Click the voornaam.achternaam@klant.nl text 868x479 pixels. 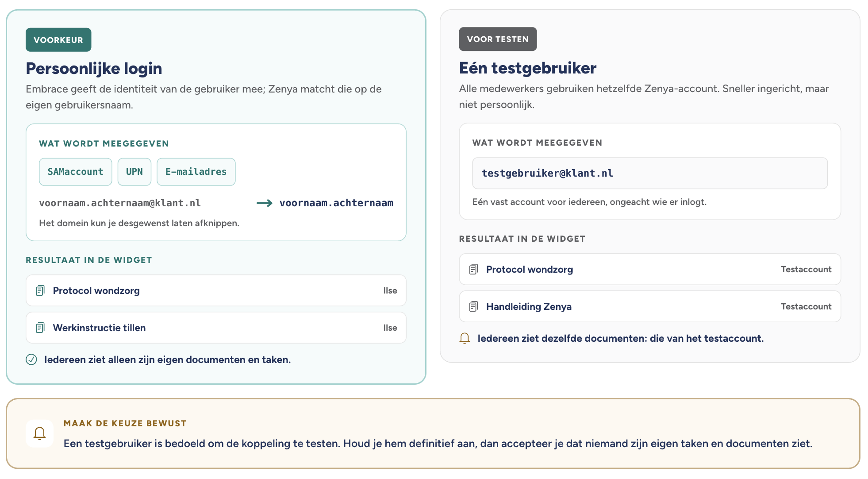(x=120, y=203)
